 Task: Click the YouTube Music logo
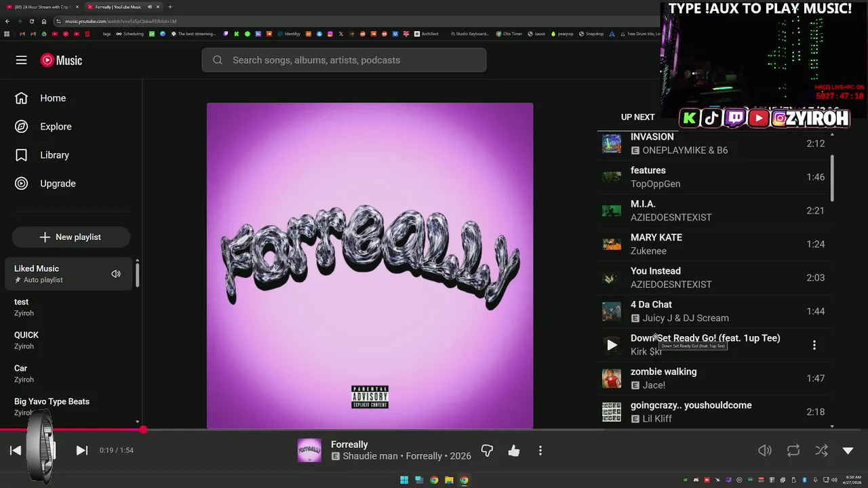click(x=61, y=60)
